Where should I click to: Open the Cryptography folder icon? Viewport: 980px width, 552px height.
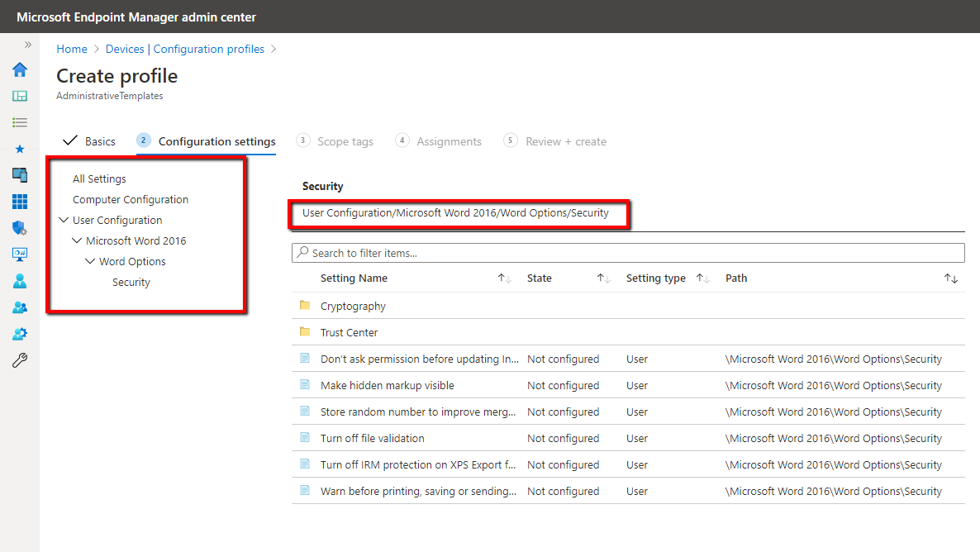click(x=305, y=306)
